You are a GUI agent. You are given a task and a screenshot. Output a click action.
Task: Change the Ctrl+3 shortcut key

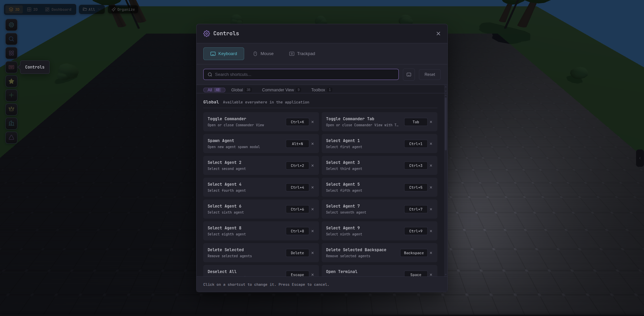click(416, 166)
